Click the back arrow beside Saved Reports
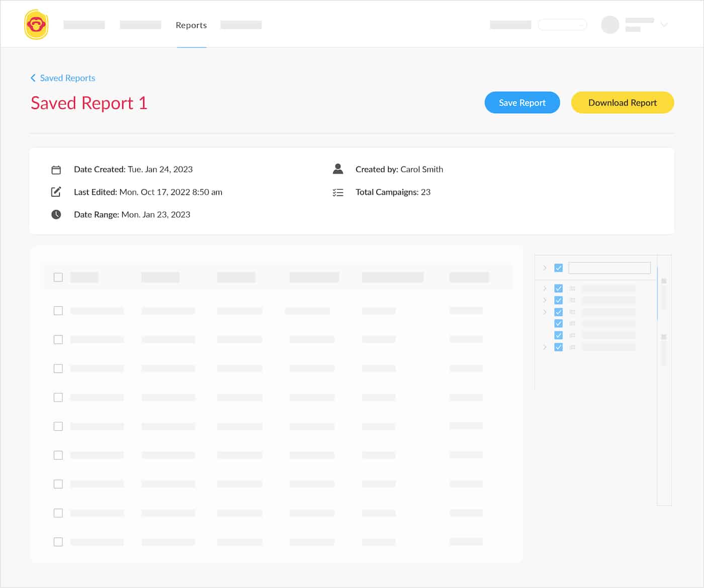 pos(33,78)
